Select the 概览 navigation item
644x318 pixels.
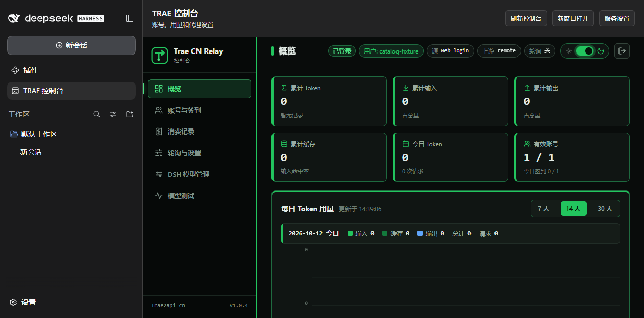[x=200, y=89]
